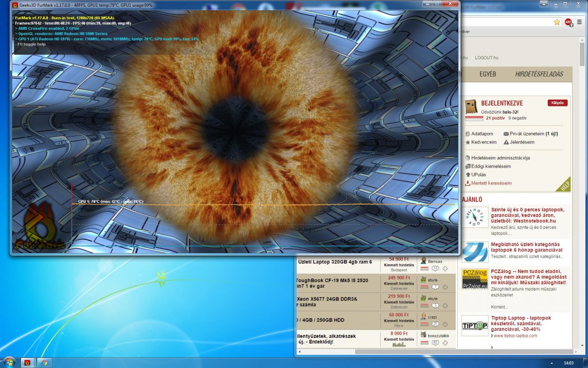The image size is (588, 368).
Task: Open the www.tiptop-laptop.com link
Action: point(515,336)
